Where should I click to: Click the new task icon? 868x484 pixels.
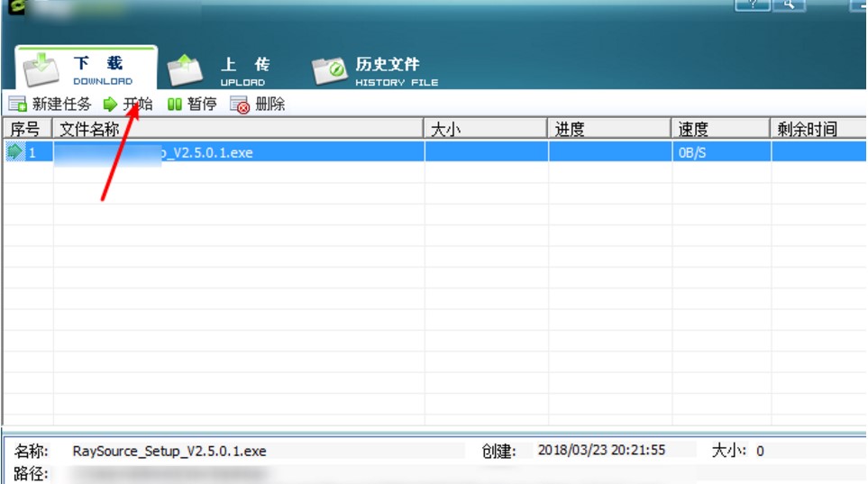[x=18, y=105]
